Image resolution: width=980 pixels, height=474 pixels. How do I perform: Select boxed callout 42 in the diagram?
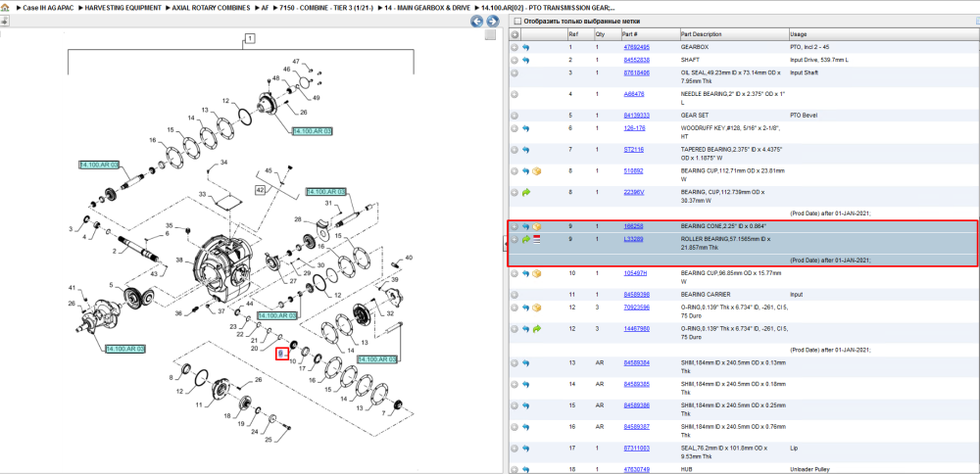[x=260, y=189]
